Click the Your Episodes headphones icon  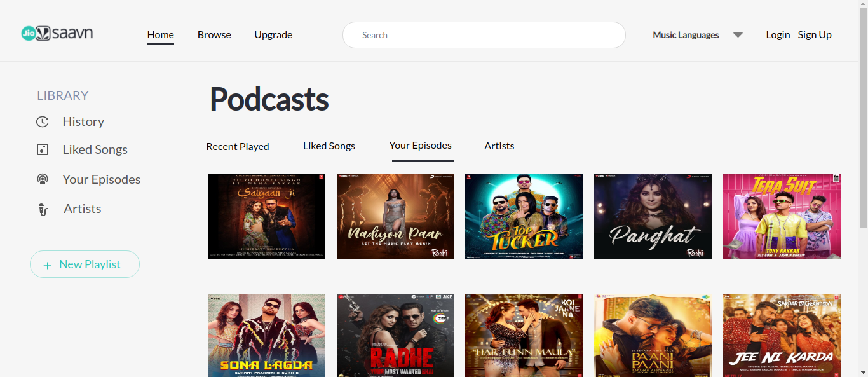tap(42, 179)
